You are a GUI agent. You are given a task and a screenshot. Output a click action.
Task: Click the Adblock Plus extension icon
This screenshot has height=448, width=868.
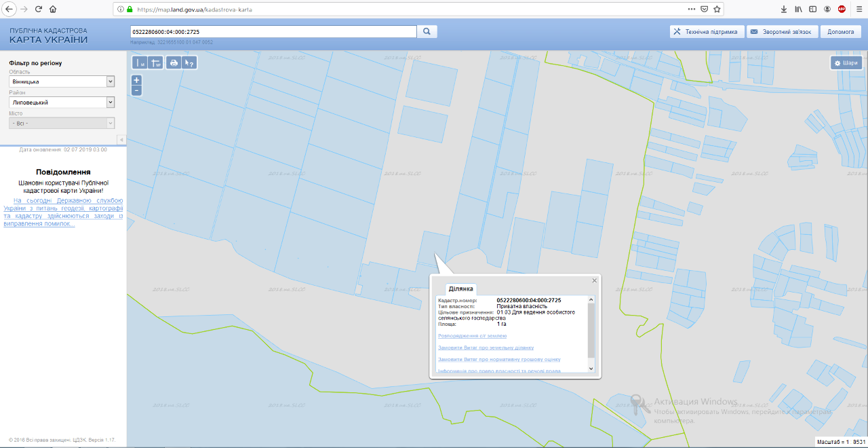[842, 10]
